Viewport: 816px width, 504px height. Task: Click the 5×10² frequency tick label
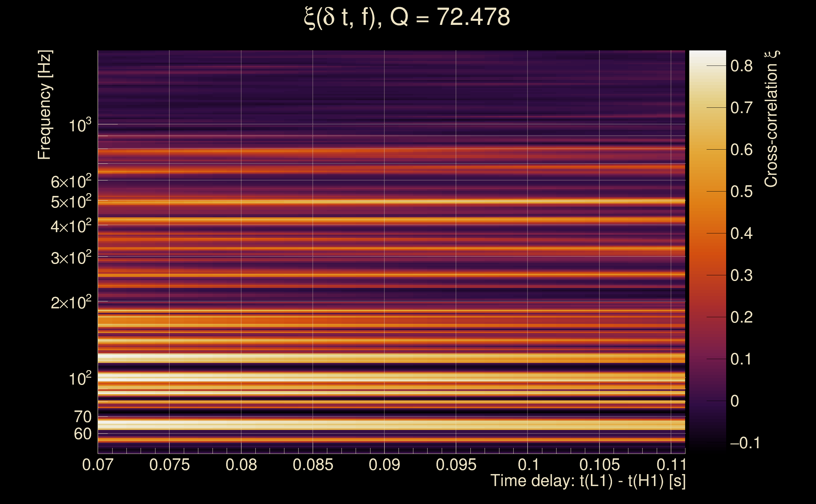(x=71, y=202)
